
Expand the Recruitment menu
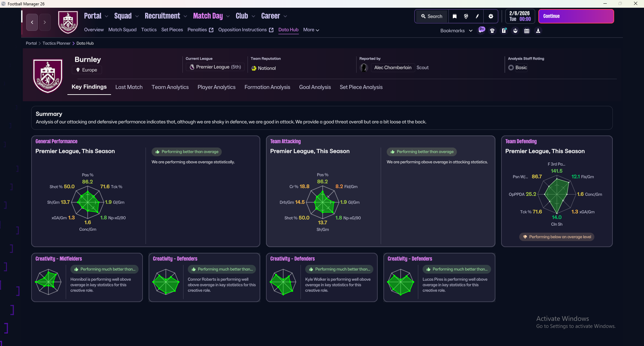(166, 16)
